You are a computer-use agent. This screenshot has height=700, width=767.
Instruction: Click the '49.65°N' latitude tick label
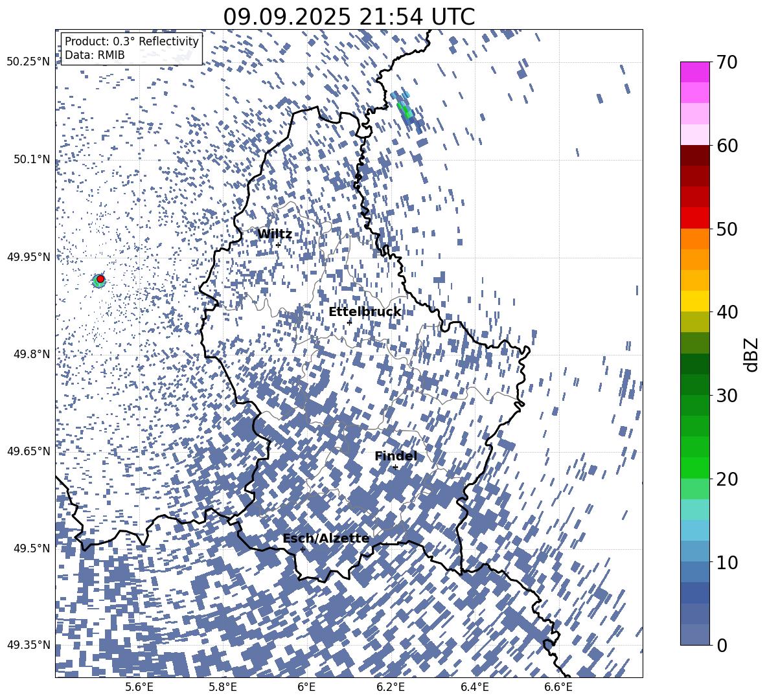29,451
